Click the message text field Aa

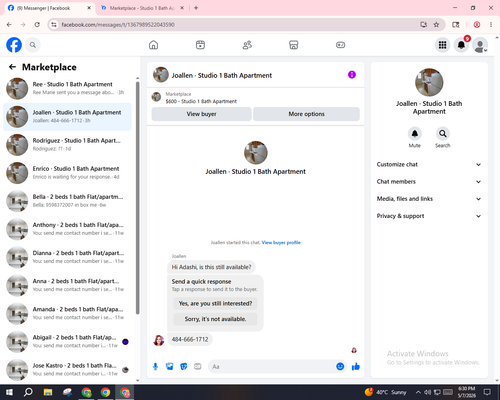(272, 367)
